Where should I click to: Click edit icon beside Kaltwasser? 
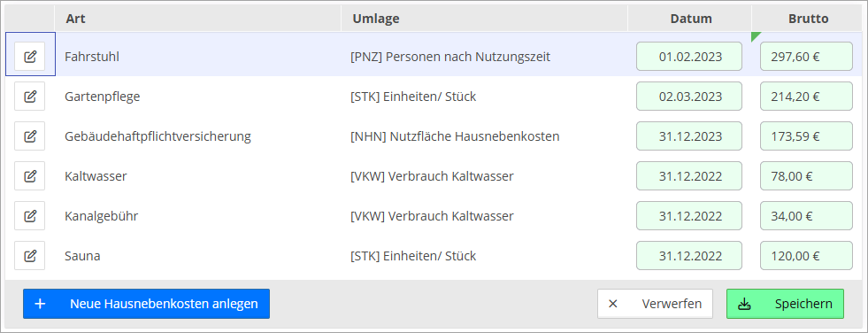coord(30,176)
